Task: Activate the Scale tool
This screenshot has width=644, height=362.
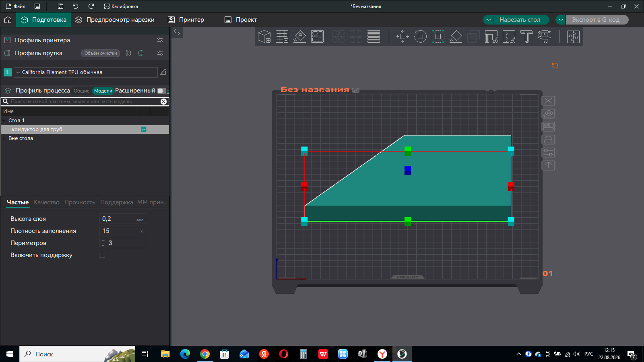Action: (438, 37)
